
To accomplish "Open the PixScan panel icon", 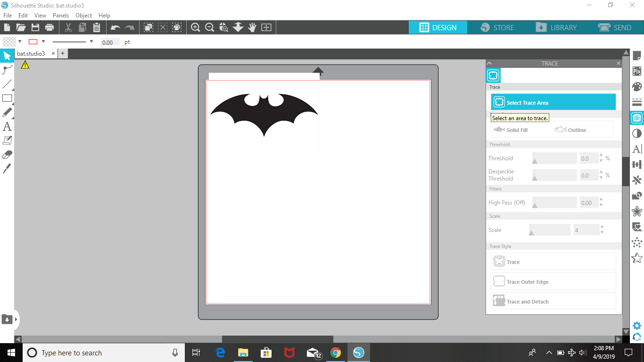I will 637,71.
